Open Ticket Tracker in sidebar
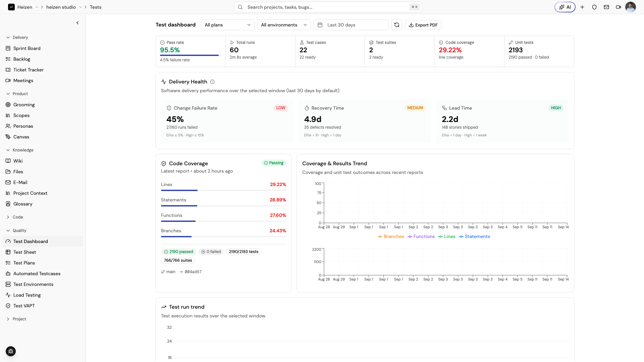 (43, 70)
